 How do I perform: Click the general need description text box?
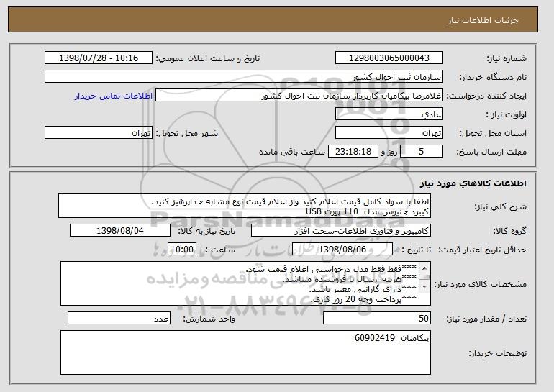pos(245,206)
